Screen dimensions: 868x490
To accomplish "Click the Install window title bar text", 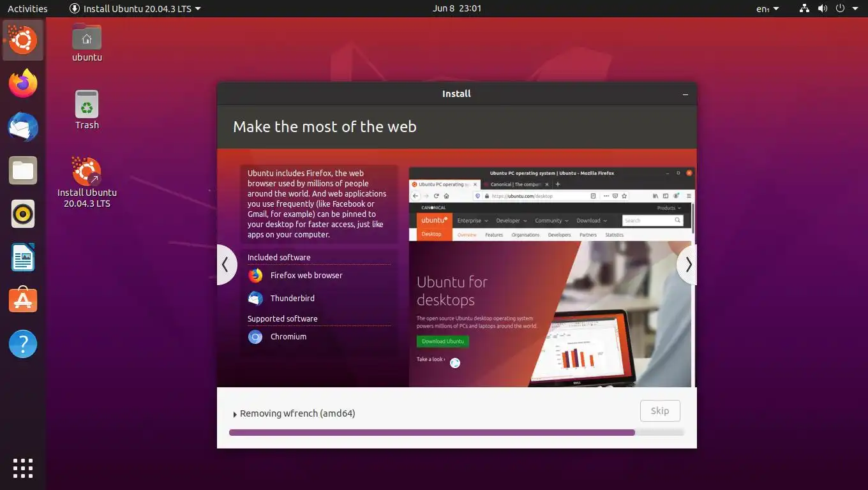I will pyautogui.click(x=456, y=94).
